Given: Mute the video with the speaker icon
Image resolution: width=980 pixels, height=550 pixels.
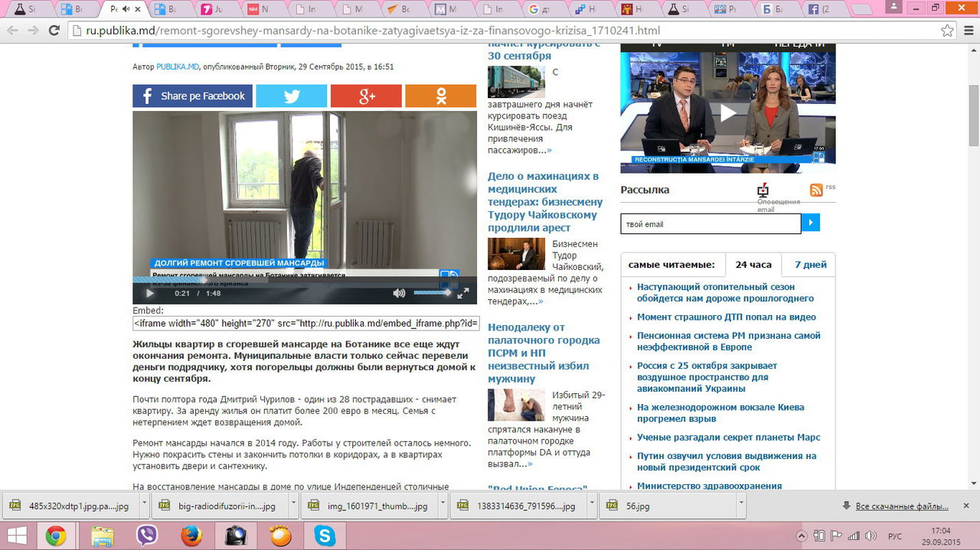Looking at the screenshot, I should [x=399, y=293].
